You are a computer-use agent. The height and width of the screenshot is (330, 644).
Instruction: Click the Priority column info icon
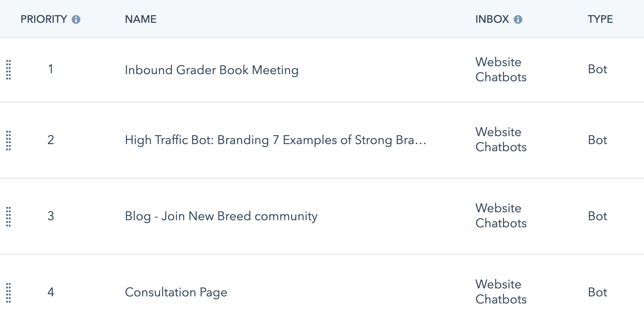pyautogui.click(x=76, y=19)
